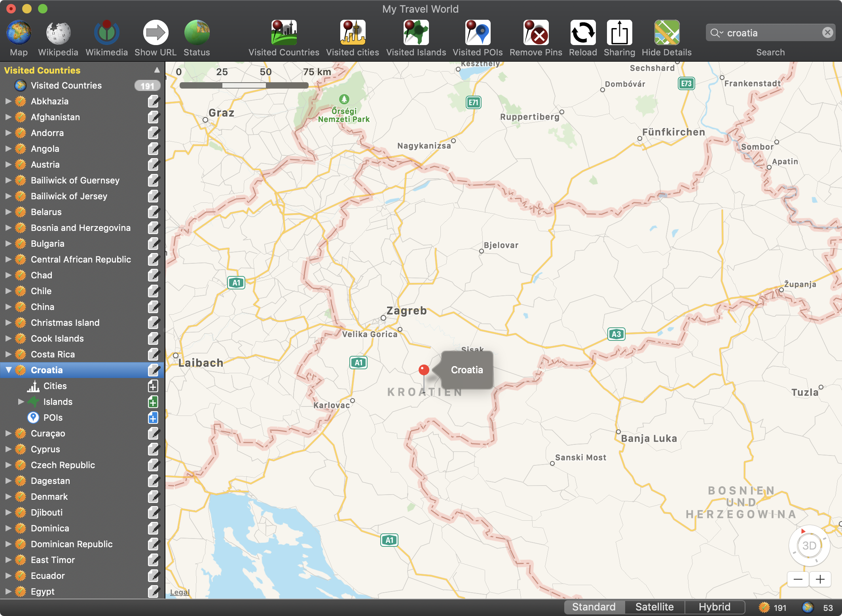Screen dimensions: 842x616
Task: Click the Reload icon
Action: [x=583, y=32]
